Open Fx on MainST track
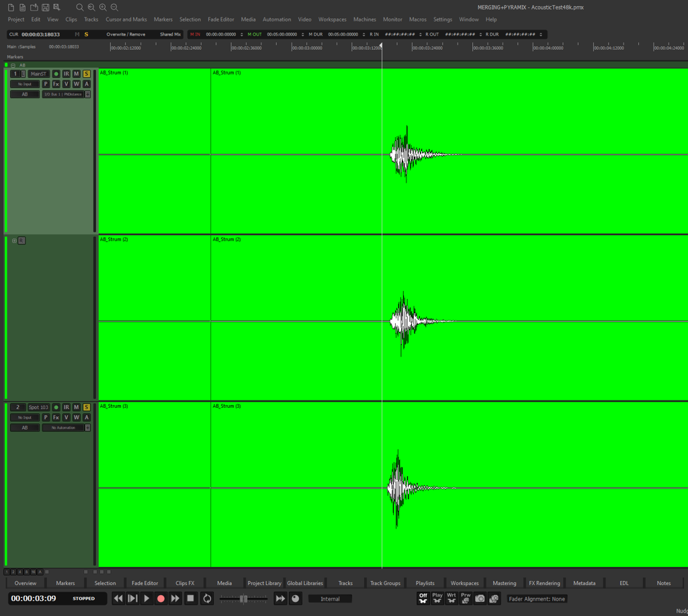The height and width of the screenshot is (616, 688). 56,84
